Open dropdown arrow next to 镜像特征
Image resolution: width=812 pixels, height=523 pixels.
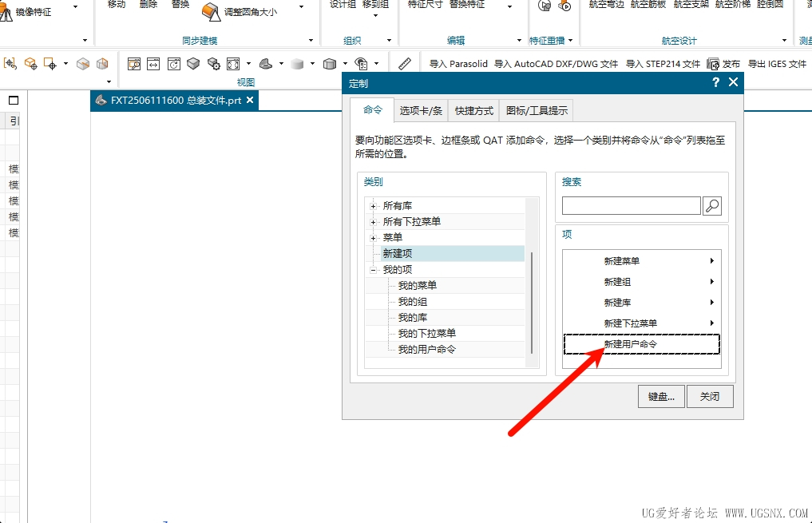pyautogui.click(x=76, y=6)
